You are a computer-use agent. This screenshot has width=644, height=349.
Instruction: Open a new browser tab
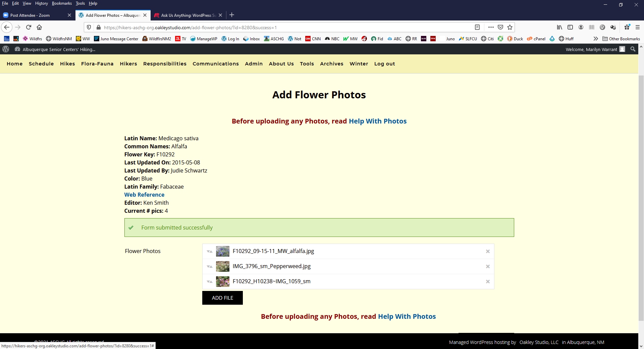(232, 15)
